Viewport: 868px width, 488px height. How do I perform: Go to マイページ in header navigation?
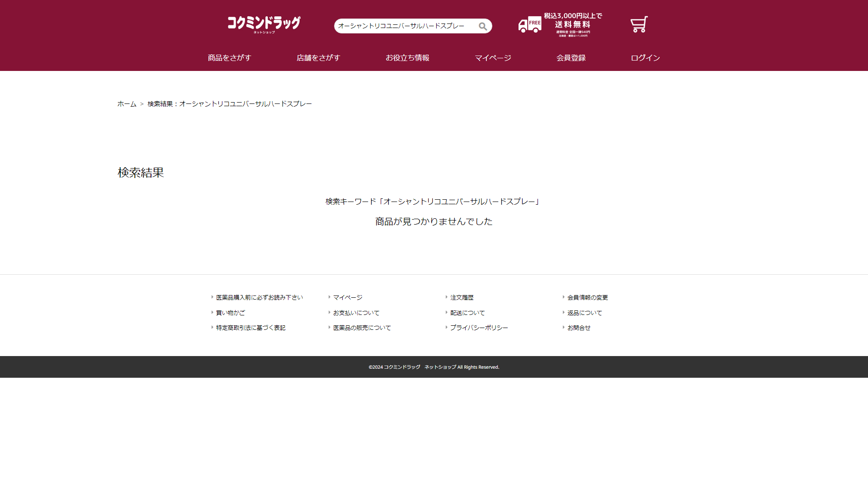pos(493,58)
